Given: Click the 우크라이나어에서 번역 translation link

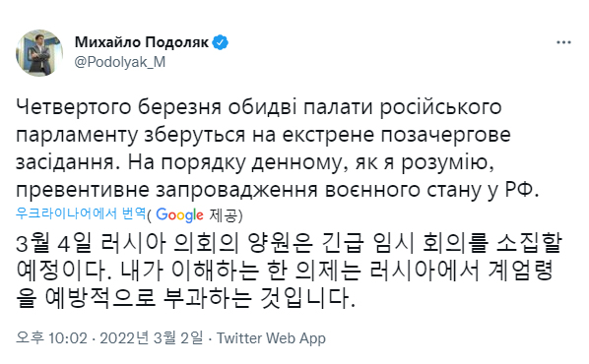Looking at the screenshot, I should click(81, 213).
